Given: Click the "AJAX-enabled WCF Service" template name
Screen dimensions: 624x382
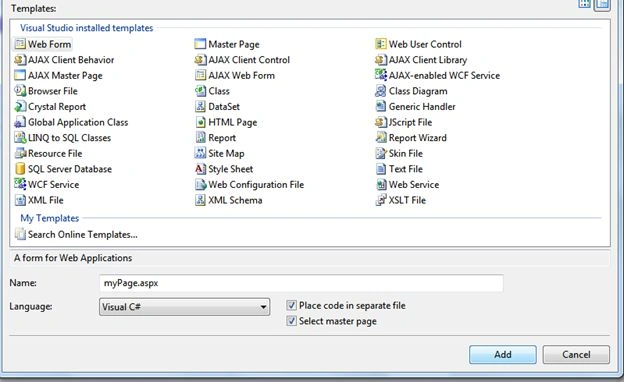Looking at the screenshot, I should (445, 75).
